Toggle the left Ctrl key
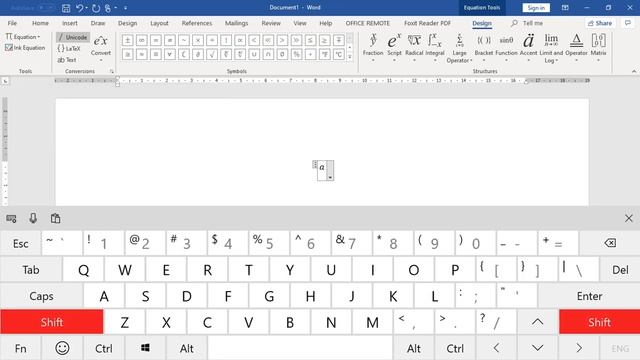The width and height of the screenshot is (640, 360). click(x=104, y=348)
